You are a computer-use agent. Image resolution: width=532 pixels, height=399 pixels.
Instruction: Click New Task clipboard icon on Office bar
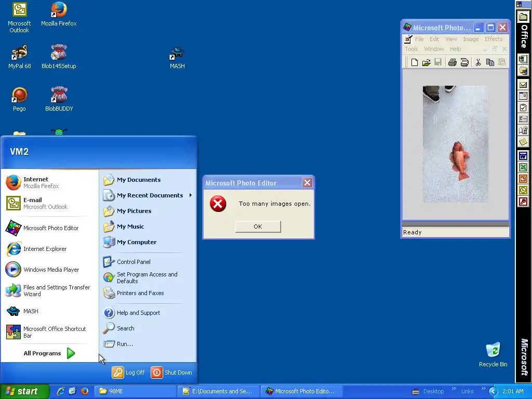coord(523,108)
